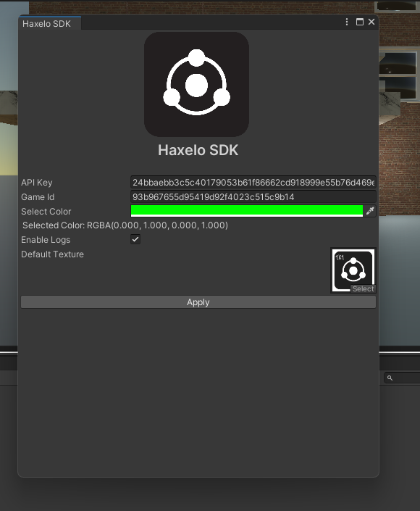Open the window's three-dot options menu
The width and height of the screenshot is (420, 511).
point(347,22)
